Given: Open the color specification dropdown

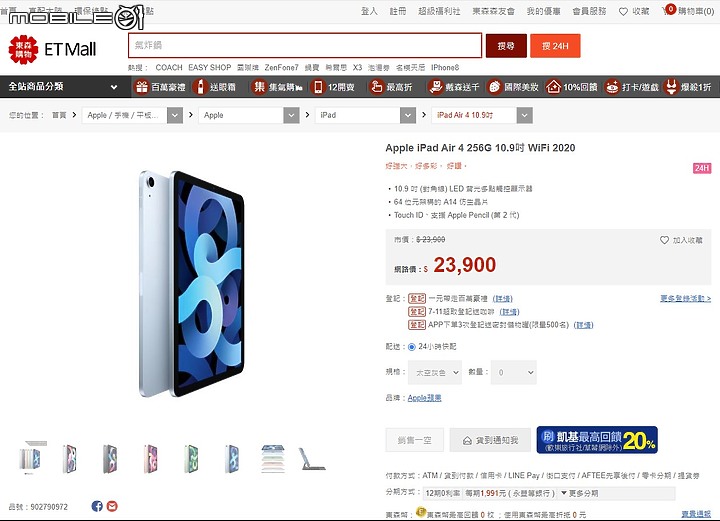Looking at the screenshot, I should pos(435,372).
